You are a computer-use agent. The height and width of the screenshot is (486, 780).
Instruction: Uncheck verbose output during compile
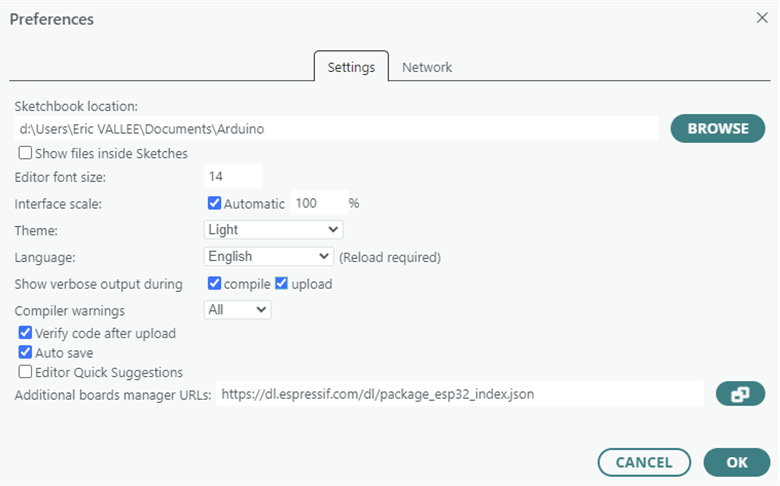coord(214,284)
